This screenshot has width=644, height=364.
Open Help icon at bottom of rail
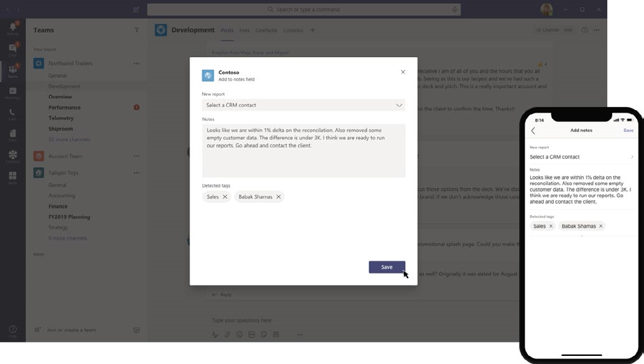pos(12,331)
